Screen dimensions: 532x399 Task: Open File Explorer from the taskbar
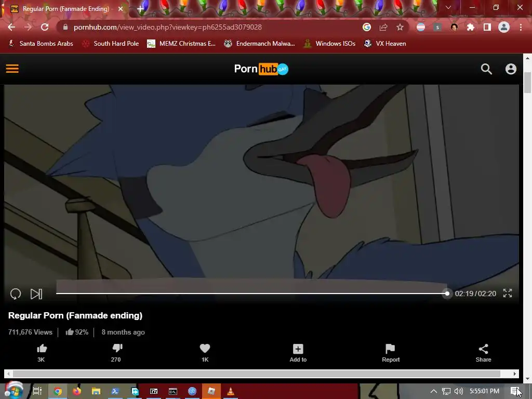96,391
